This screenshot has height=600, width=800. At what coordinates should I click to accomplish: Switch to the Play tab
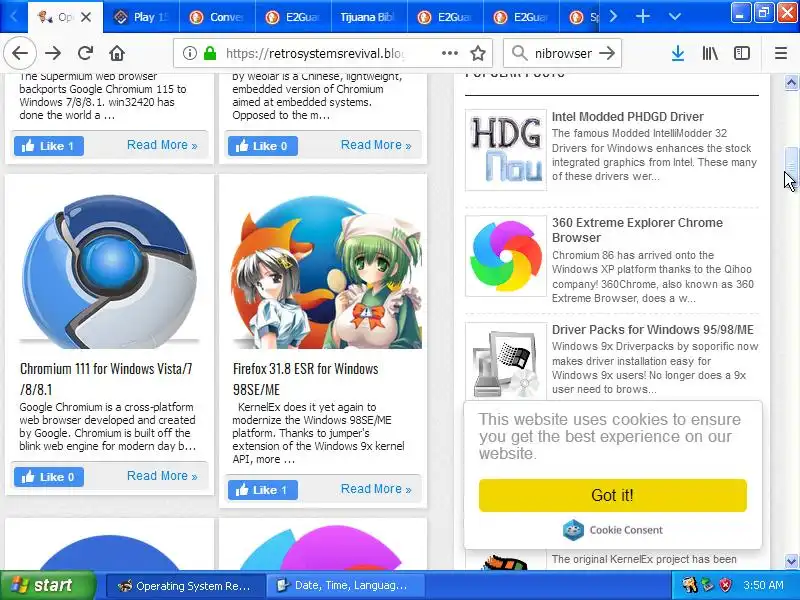pos(141,17)
